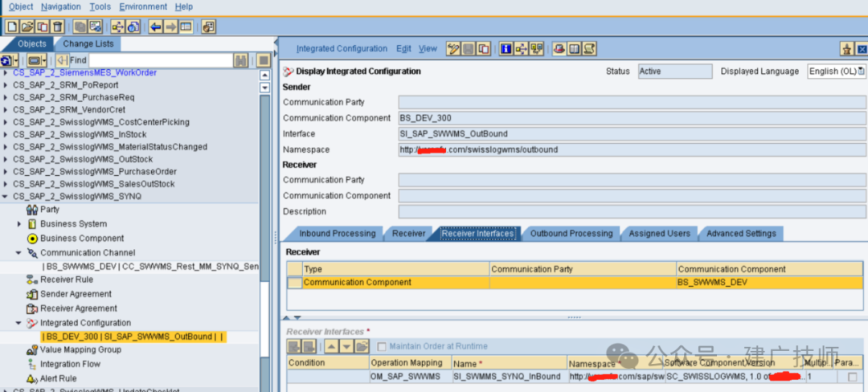This screenshot has height=392, width=868.
Task: Expand CS_SAP_2_SwisslogWMS_OutStock node
Action: click(x=6, y=159)
